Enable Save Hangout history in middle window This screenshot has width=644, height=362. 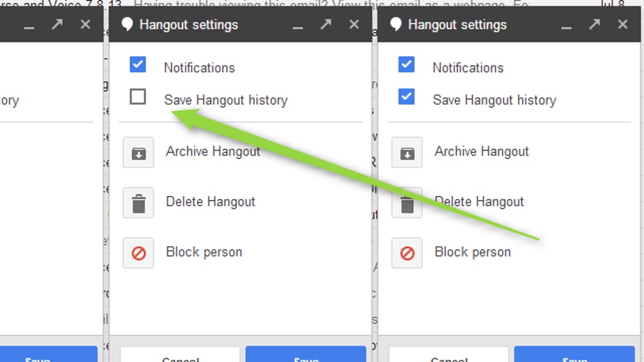click(x=138, y=97)
